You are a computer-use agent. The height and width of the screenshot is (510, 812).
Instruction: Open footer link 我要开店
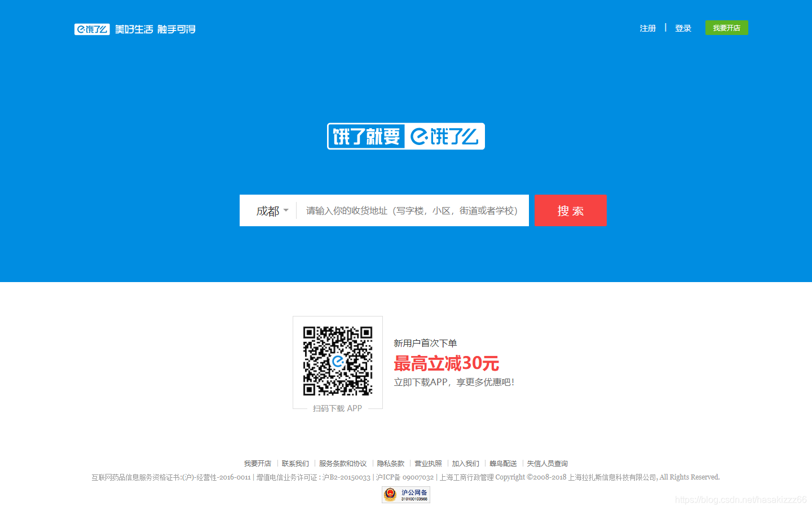258,464
